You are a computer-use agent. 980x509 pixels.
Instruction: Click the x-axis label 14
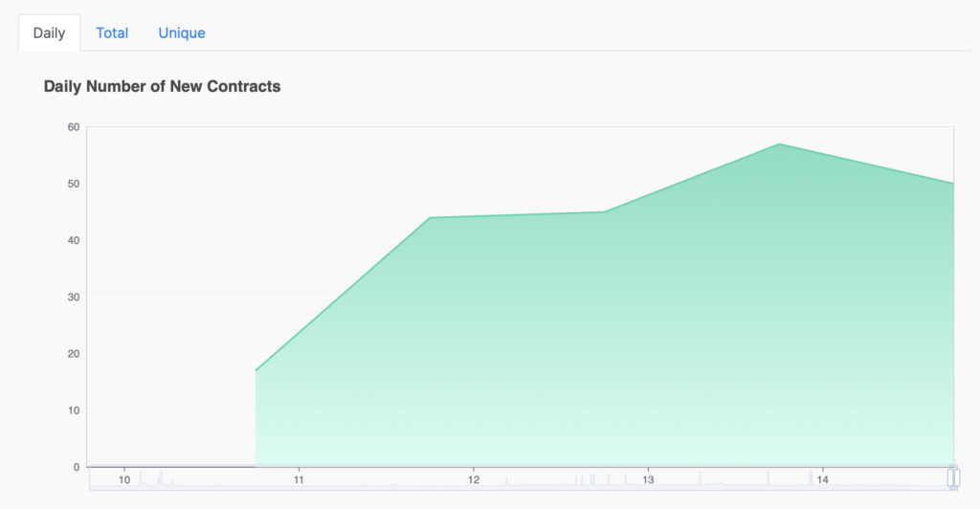[x=822, y=480]
